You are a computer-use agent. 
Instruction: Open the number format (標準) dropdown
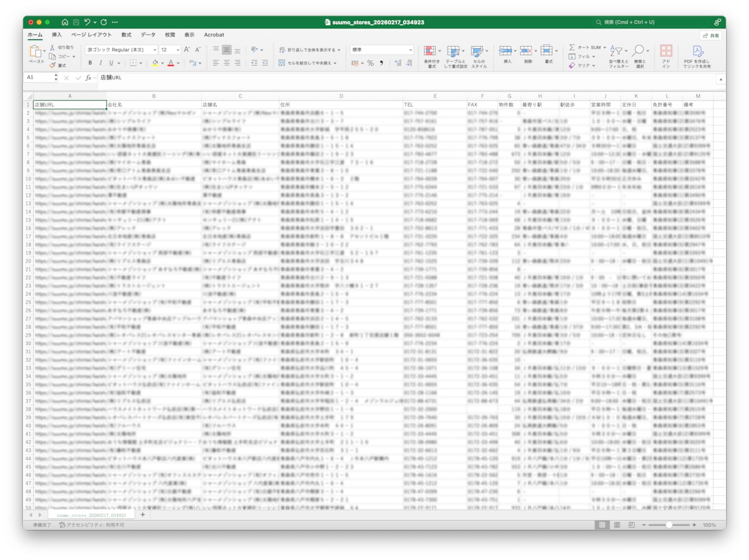click(411, 50)
